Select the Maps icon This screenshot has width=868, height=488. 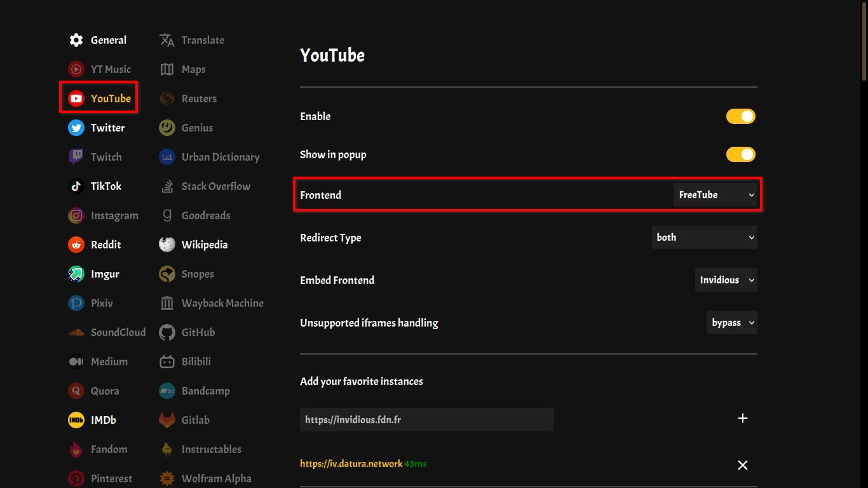coord(167,69)
